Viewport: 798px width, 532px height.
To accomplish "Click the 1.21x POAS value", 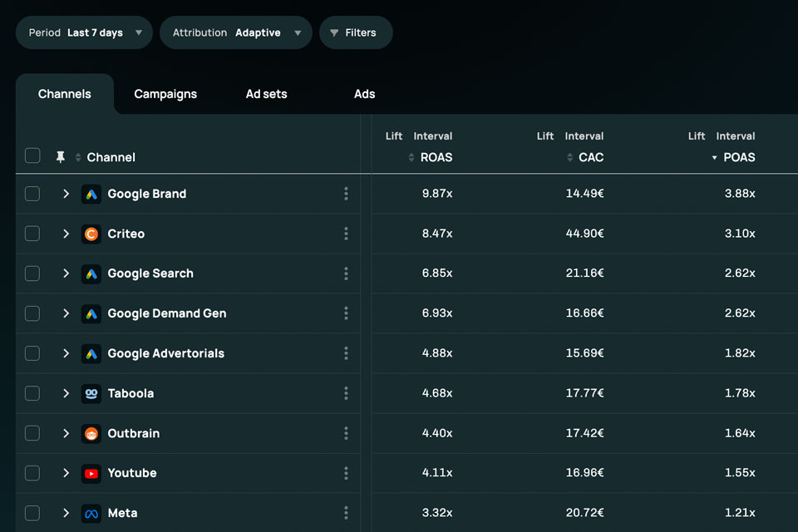I will [x=740, y=513].
